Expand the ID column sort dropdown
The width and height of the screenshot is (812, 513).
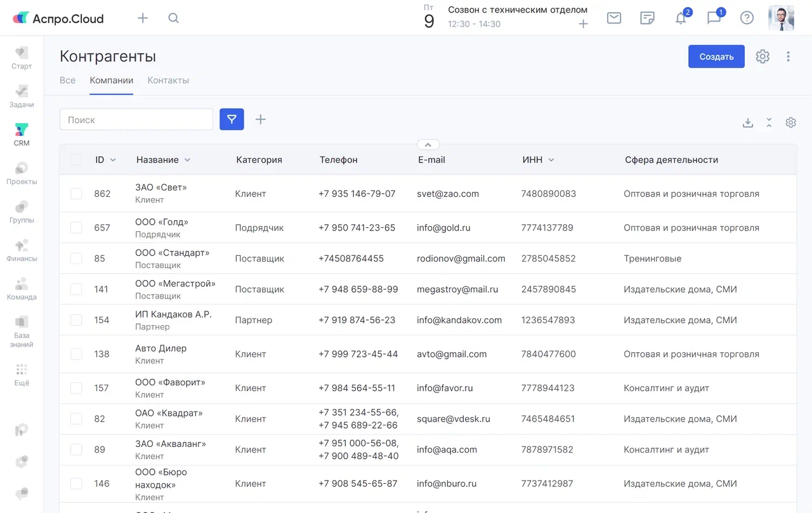coord(113,160)
